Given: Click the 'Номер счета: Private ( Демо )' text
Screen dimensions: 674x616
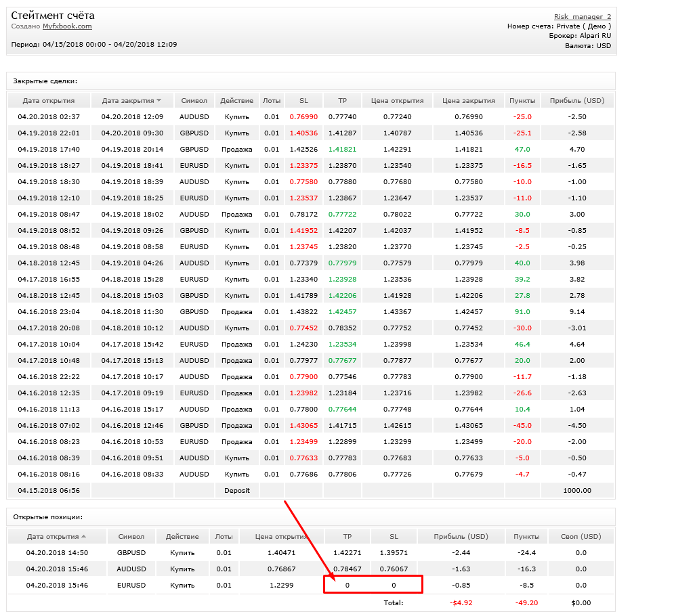Looking at the screenshot, I should coord(560,26).
